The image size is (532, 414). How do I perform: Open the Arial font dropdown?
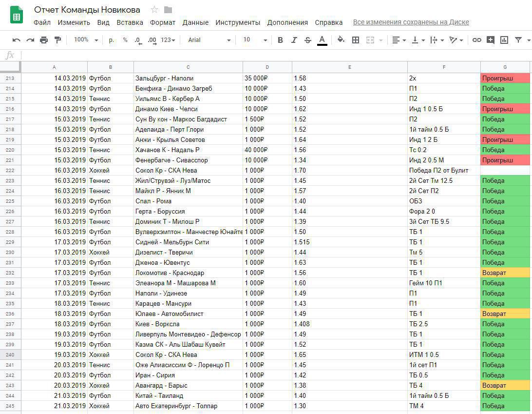[209, 40]
